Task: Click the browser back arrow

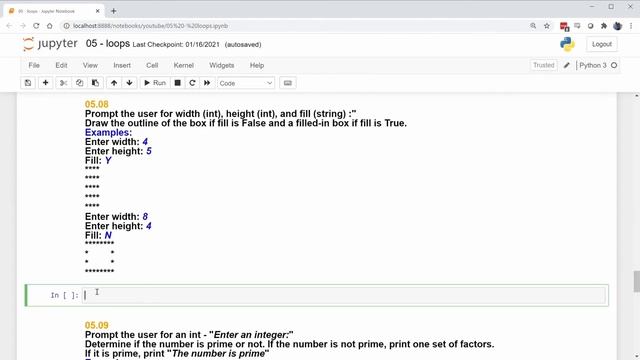Action: coord(9,26)
